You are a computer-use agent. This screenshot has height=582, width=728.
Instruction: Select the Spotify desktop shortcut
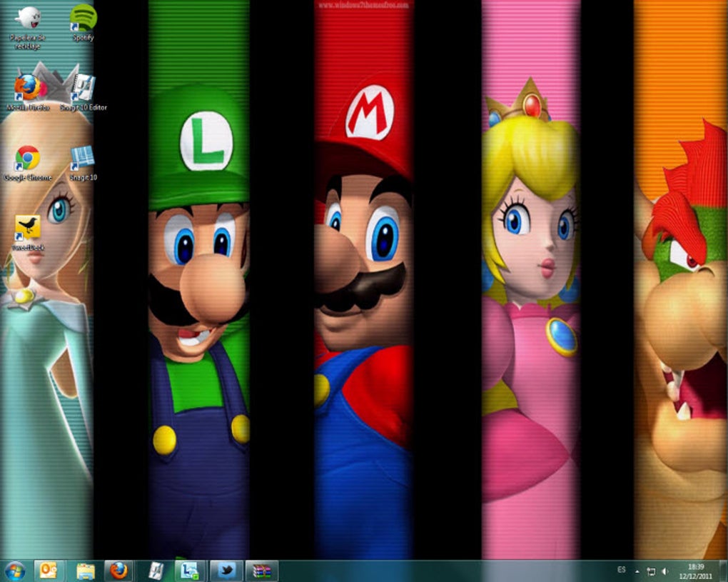pos(83,24)
